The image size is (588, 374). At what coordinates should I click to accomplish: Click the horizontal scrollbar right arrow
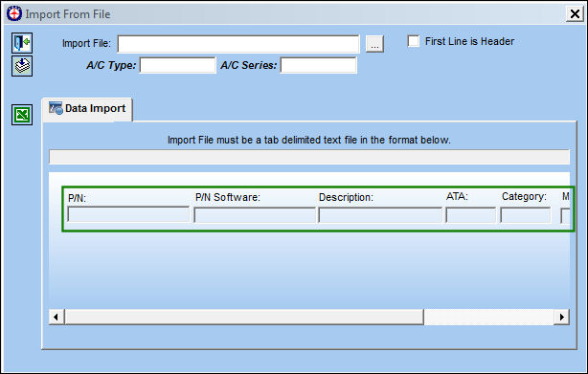[562, 318]
